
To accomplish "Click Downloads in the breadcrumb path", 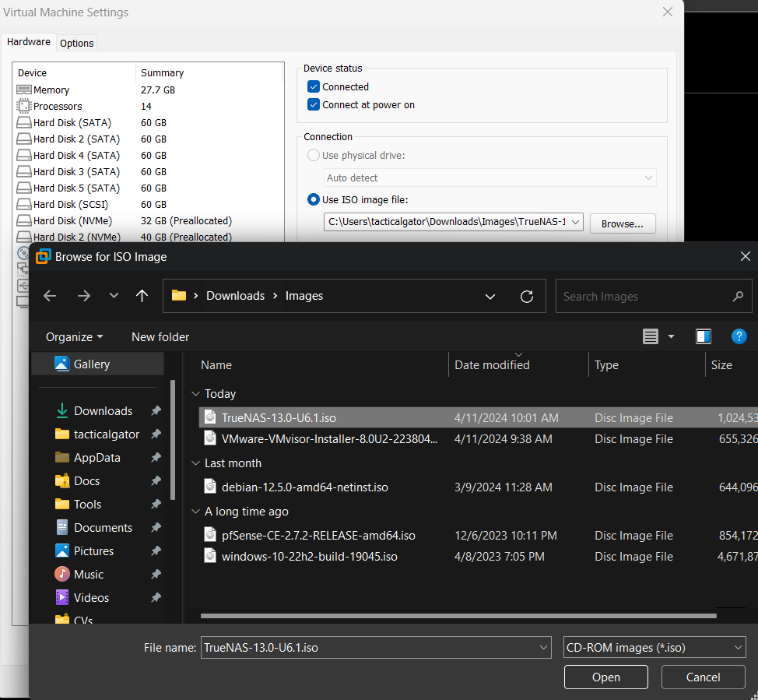I will coord(236,296).
